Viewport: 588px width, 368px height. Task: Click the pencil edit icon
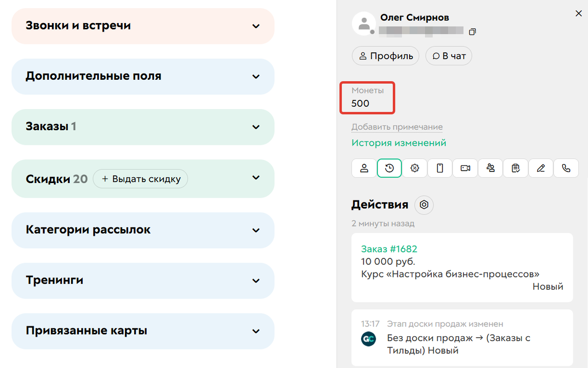(541, 168)
